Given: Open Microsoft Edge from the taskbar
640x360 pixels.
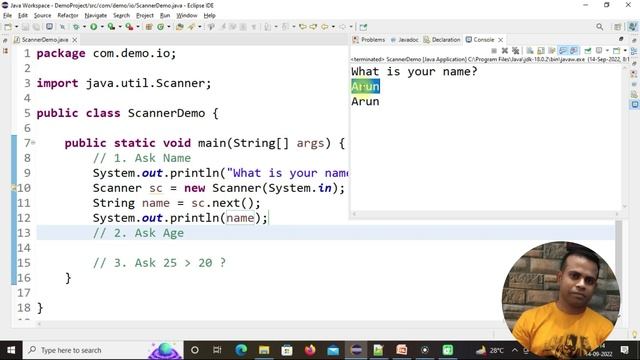Looking at the screenshot, I should [x=241, y=350].
